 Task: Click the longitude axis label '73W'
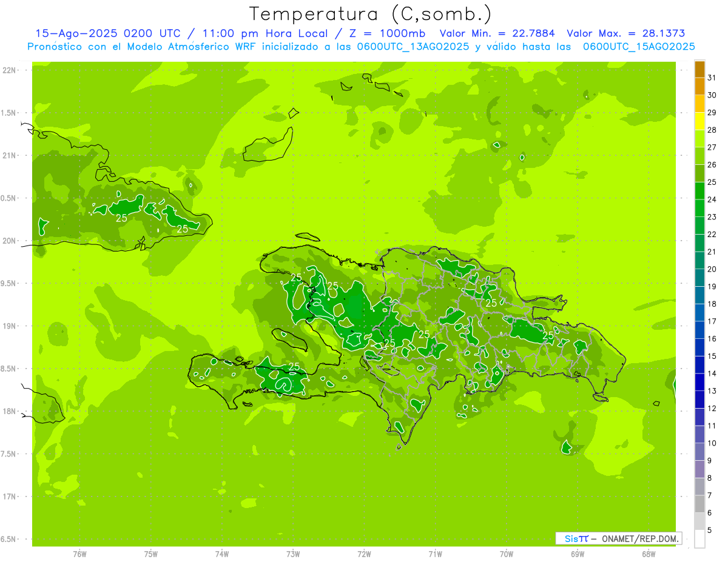(293, 554)
